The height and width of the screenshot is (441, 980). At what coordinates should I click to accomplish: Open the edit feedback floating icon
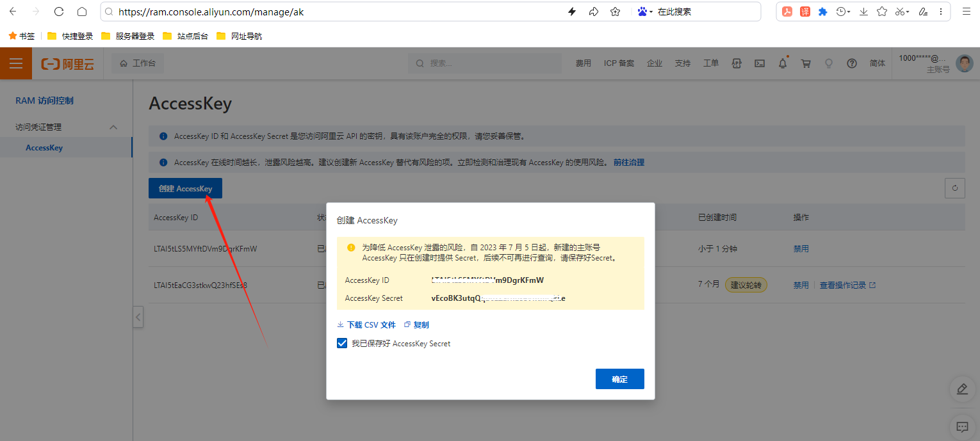pyautogui.click(x=962, y=389)
